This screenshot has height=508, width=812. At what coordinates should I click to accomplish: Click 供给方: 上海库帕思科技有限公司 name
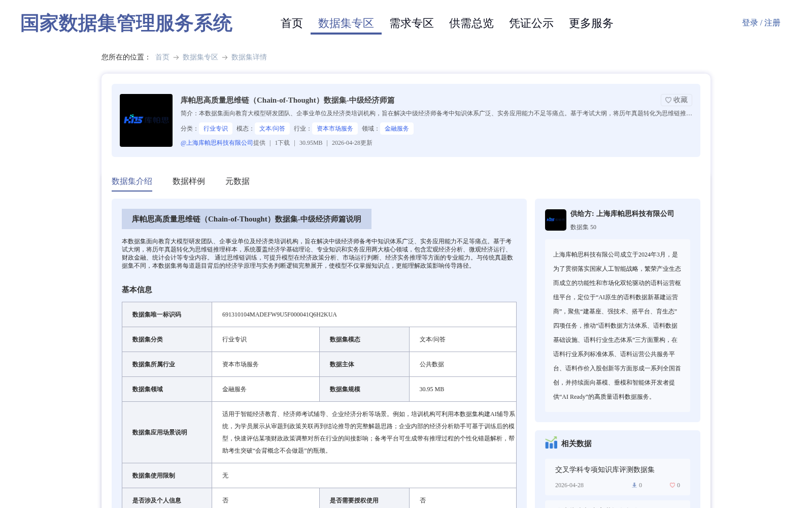click(622, 213)
